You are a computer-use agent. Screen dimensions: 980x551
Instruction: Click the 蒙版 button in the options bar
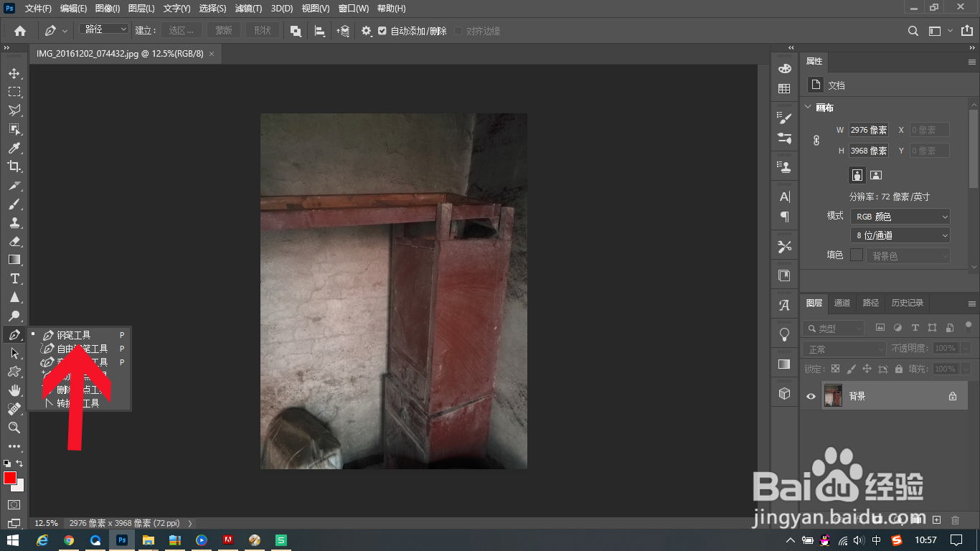click(222, 31)
